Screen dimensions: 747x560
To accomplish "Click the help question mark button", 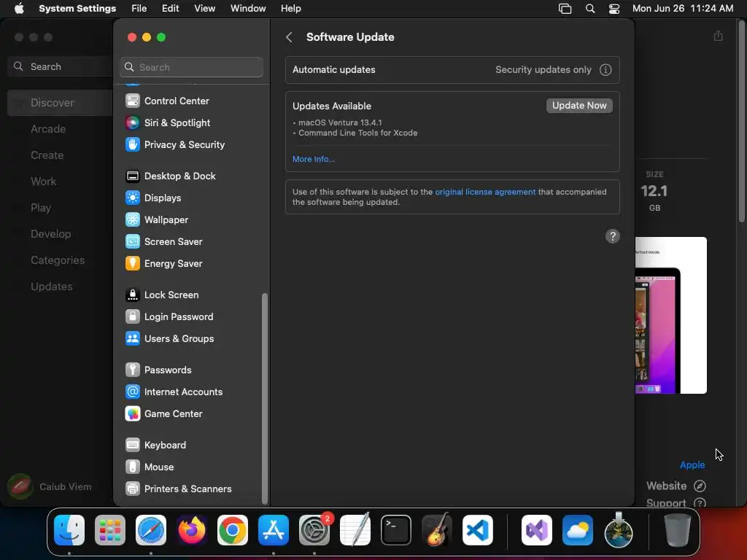I will (613, 237).
